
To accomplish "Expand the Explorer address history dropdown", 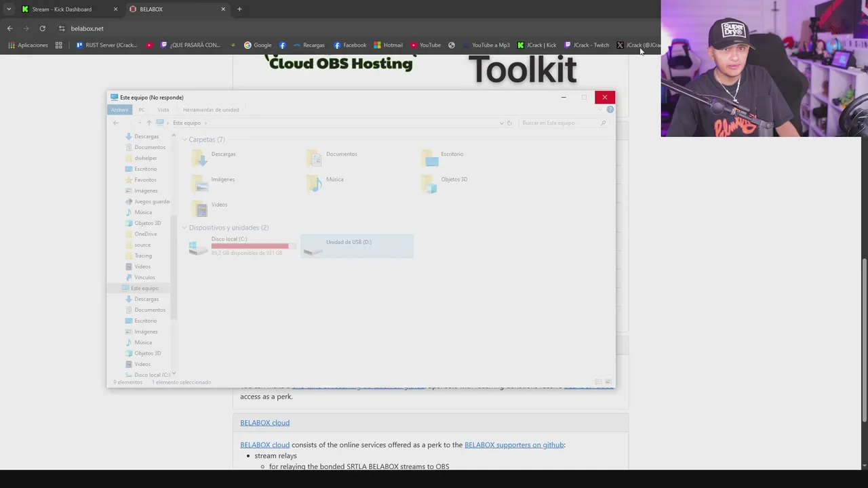I will pyautogui.click(x=502, y=123).
